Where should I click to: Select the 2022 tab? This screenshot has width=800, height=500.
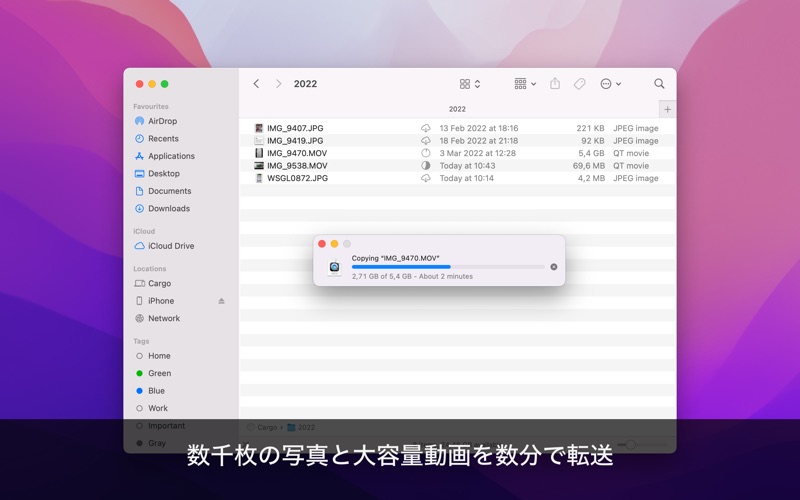pyautogui.click(x=457, y=109)
